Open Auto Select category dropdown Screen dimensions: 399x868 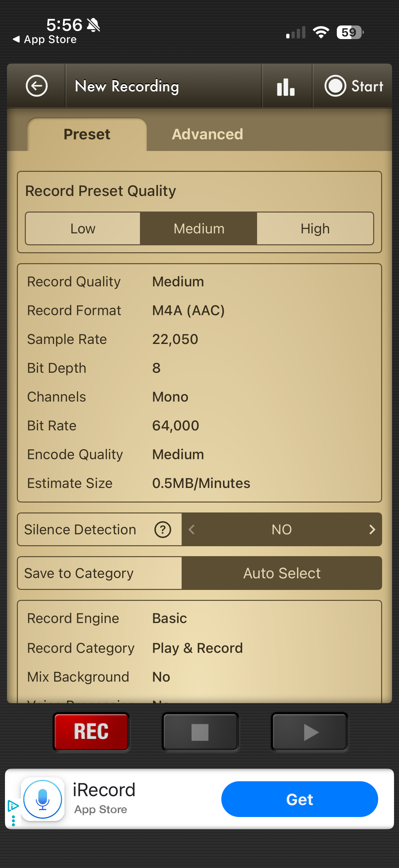(282, 573)
